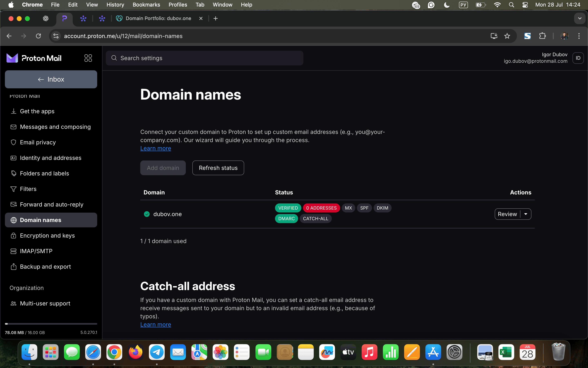Open System Settings from the Dock

454,352
